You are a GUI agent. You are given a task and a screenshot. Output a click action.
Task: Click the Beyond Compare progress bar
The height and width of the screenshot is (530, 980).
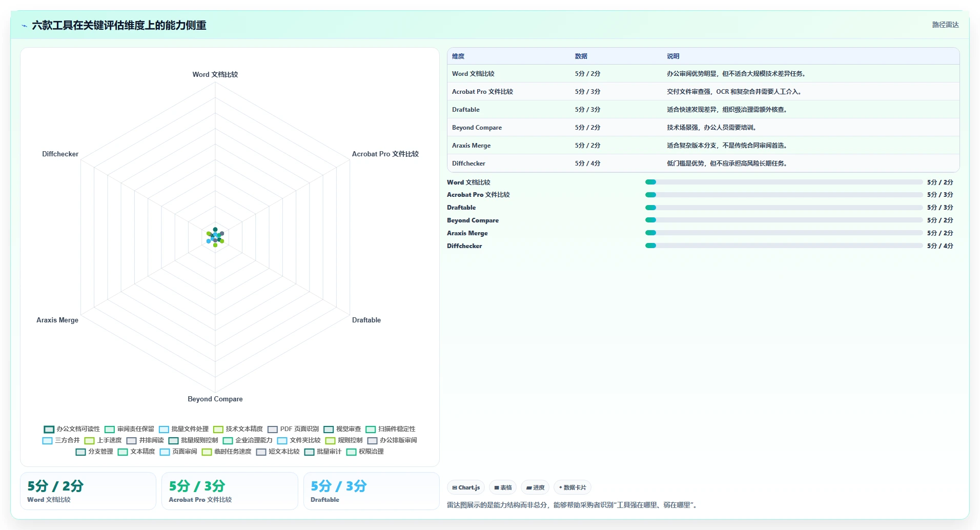pyautogui.click(x=784, y=220)
